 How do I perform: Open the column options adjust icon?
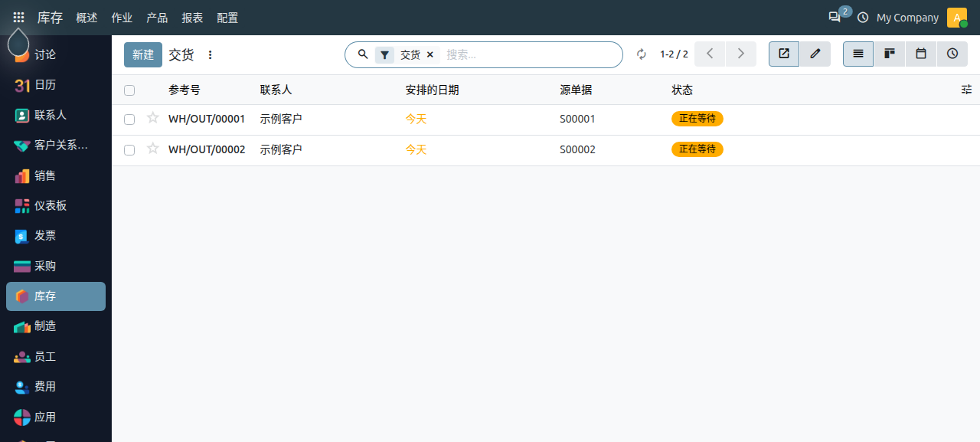tap(966, 90)
